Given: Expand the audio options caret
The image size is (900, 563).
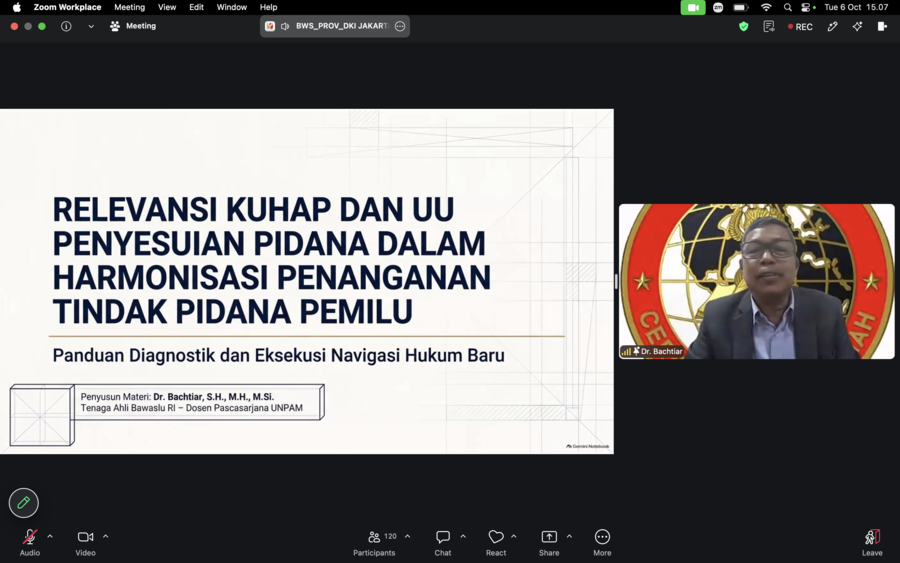Looking at the screenshot, I should [x=50, y=537].
